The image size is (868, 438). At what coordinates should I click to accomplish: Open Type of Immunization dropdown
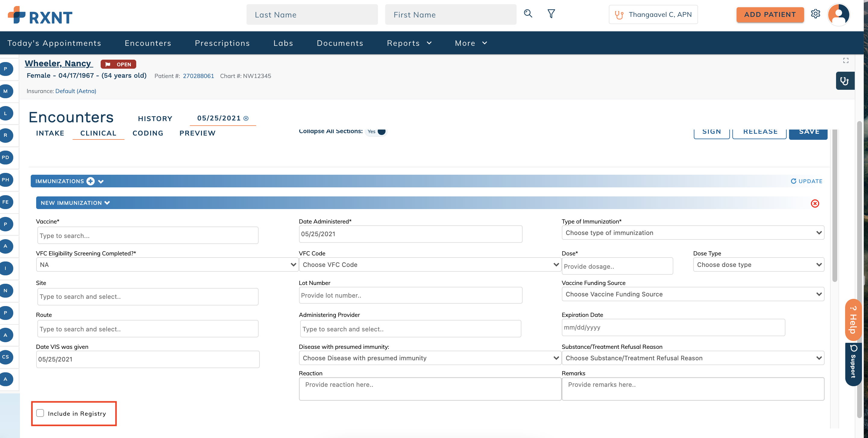pos(693,233)
